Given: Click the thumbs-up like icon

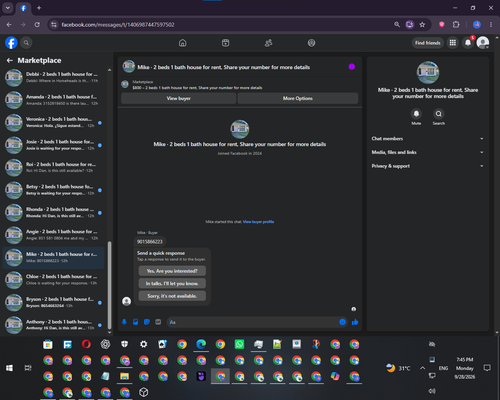Looking at the screenshot, I should 355,322.
